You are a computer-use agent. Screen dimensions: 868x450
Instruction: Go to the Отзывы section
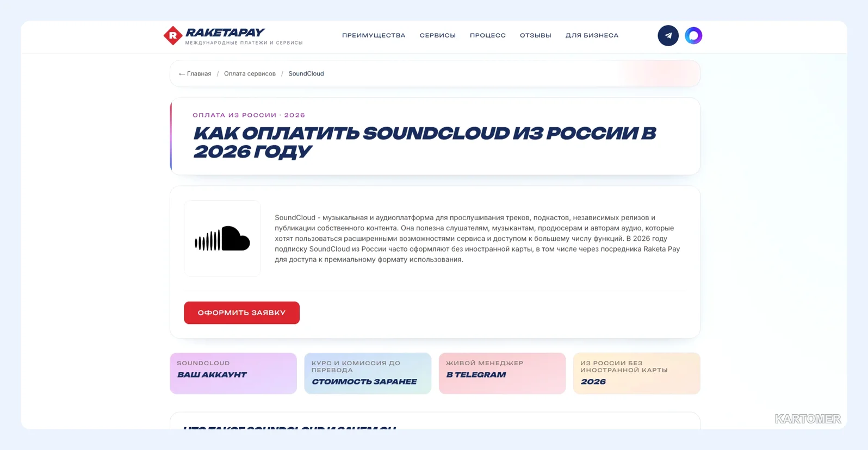(x=536, y=36)
